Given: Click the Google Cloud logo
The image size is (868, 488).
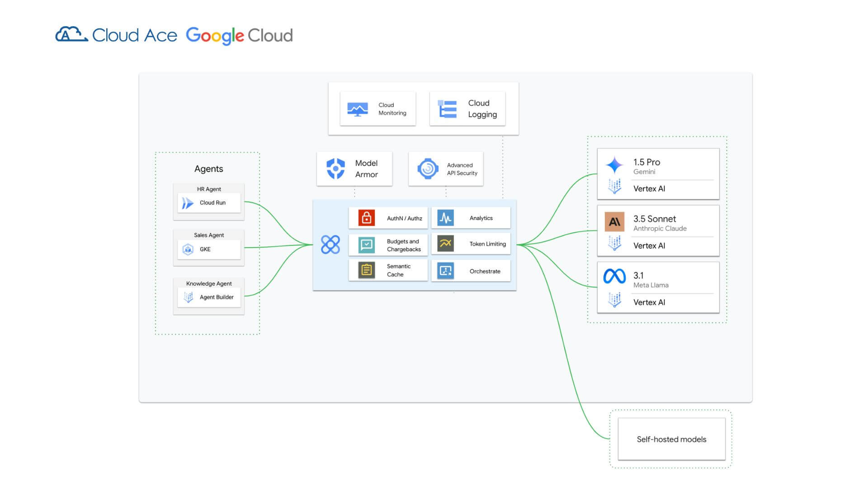Looking at the screenshot, I should tap(239, 36).
